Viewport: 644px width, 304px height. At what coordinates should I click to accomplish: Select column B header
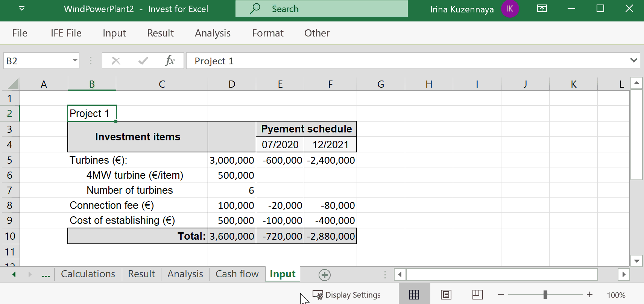(92, 84)
